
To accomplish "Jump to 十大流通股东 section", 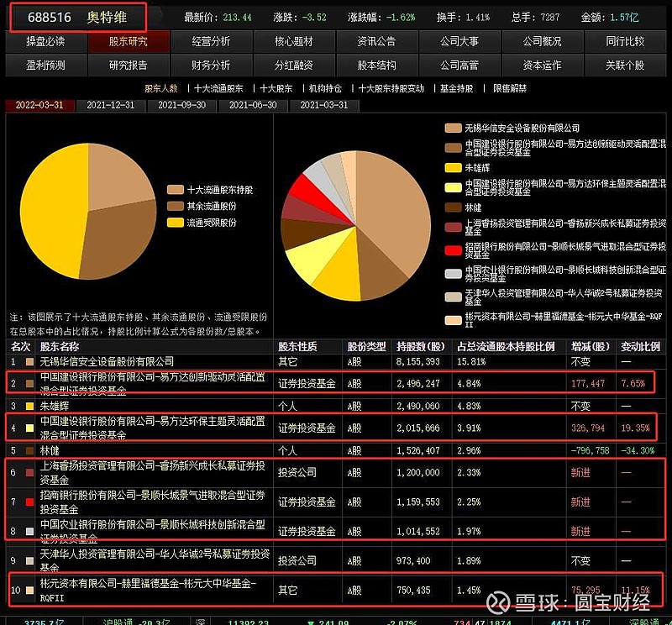I will pyautogui.click(x=218, y=89).
